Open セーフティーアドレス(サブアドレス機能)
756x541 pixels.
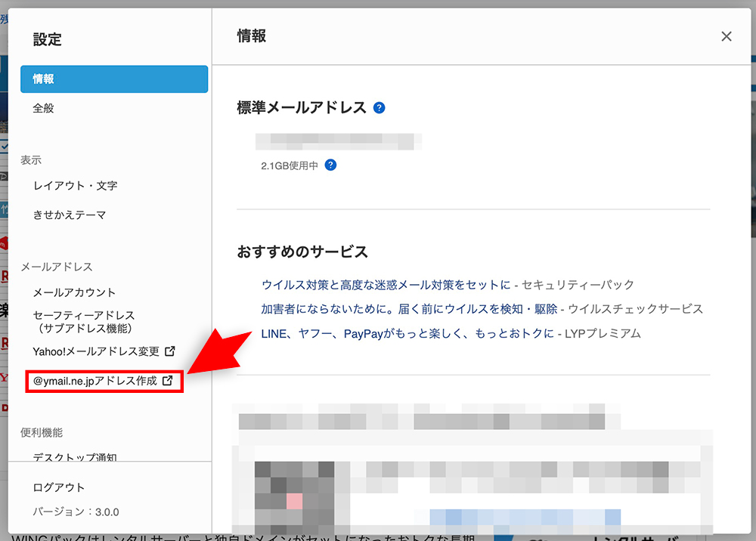click(84, 322)
